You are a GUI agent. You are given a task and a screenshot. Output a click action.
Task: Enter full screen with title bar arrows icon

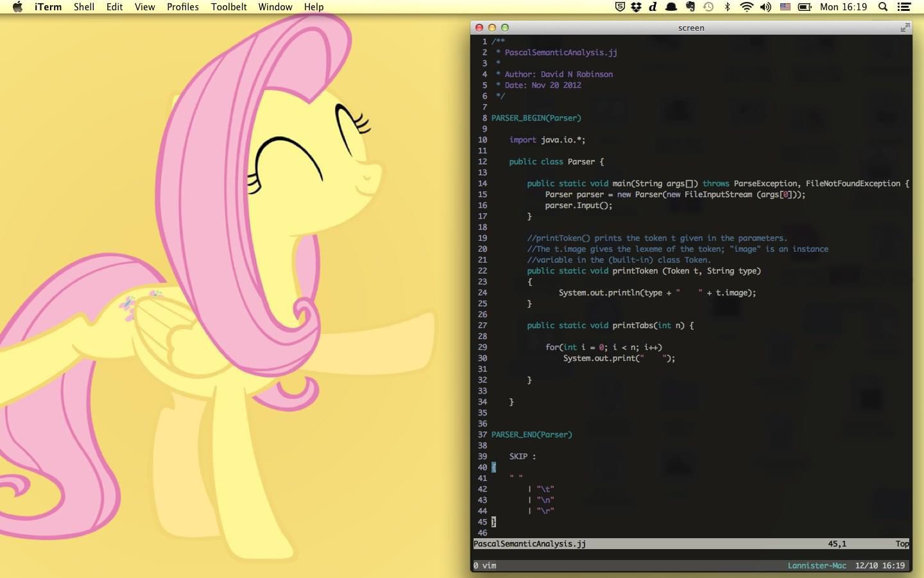click(905, 28)
